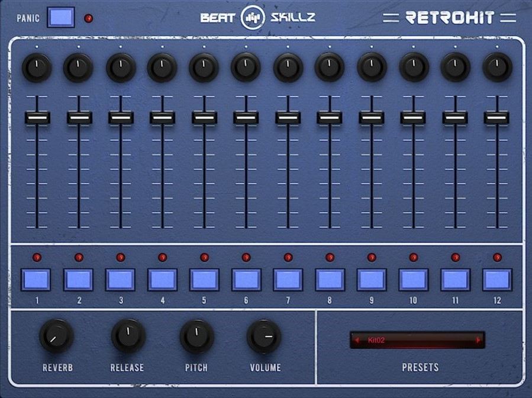
Task: Click the channel 7 volume fader handle
Action: tap(288, 118)
